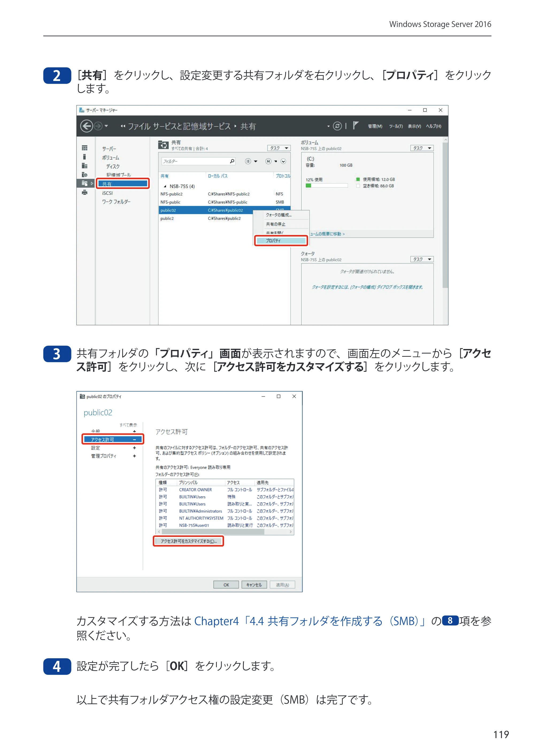
Task: Select 共有 in the navigation pane
Action: point(122,184)
